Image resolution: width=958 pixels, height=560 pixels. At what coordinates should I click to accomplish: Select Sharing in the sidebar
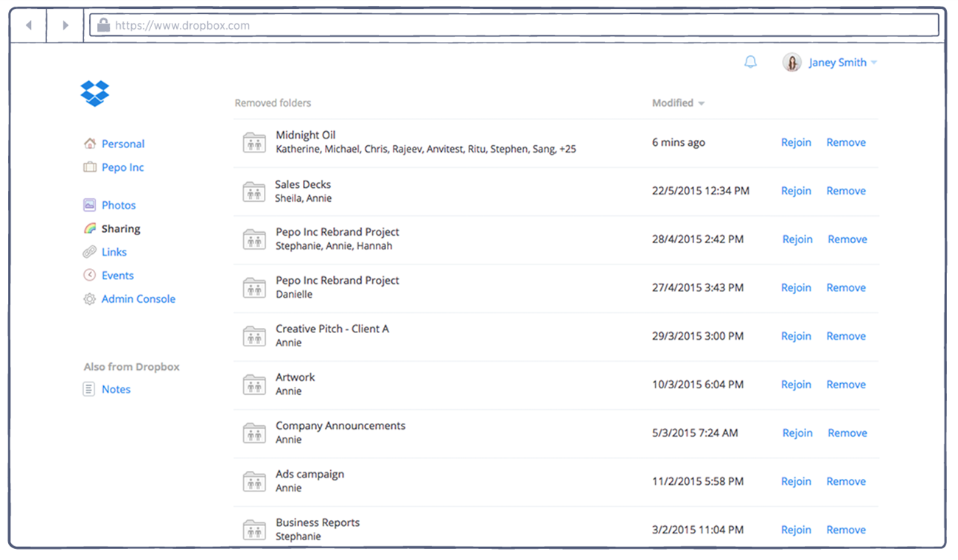120,229
